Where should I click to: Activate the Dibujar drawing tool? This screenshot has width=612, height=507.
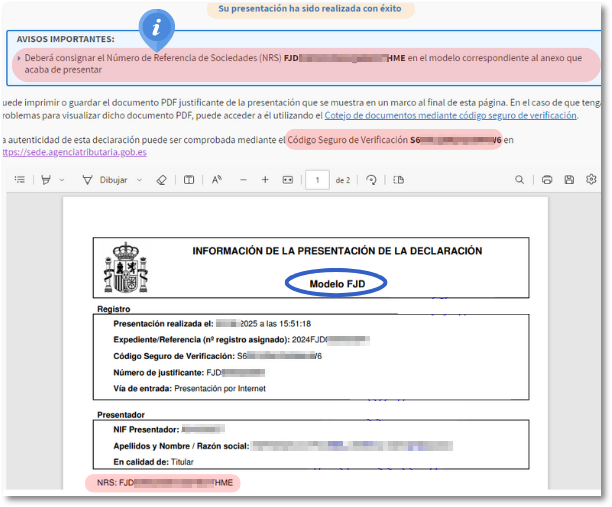tap(105, 180)
